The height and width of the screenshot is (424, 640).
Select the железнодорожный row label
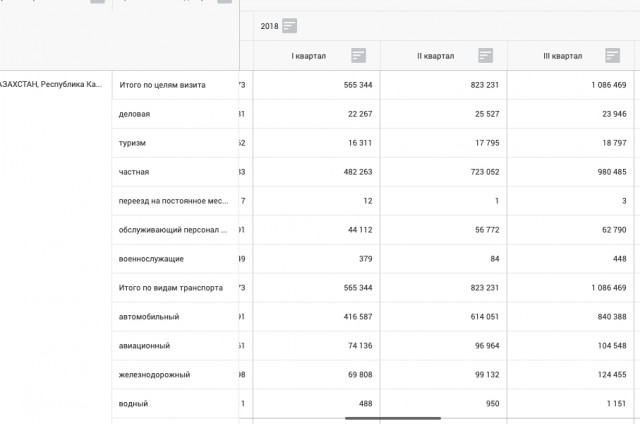point(154,375)
